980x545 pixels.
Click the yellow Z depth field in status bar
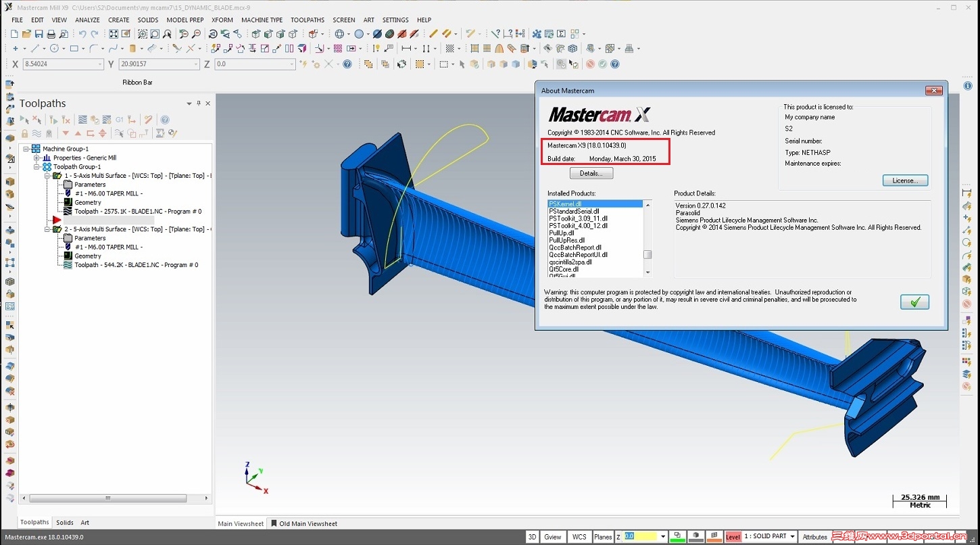tap(640, 537)
